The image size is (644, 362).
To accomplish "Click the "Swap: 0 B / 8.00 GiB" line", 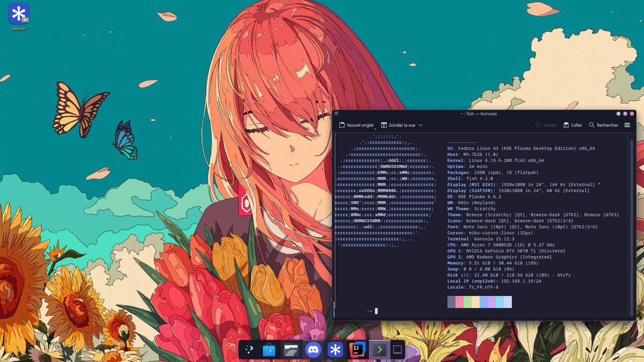I will 482,269.
